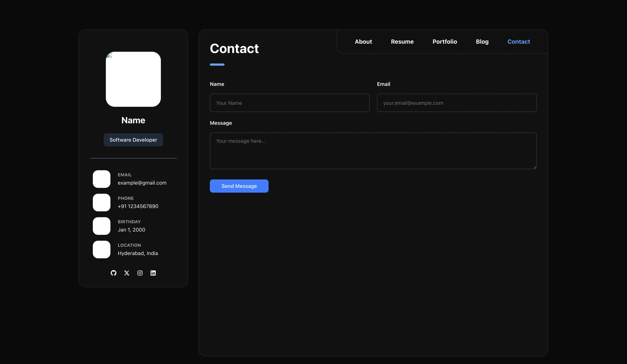This screenshot has height=364, width=627.
Task: Click the icon box beside Location
Action: tap(101, 249)
